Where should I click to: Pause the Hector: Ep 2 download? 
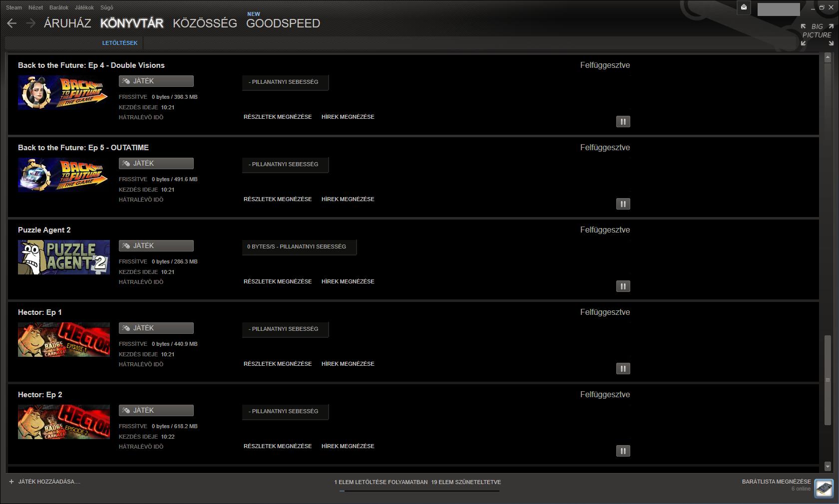623,451
